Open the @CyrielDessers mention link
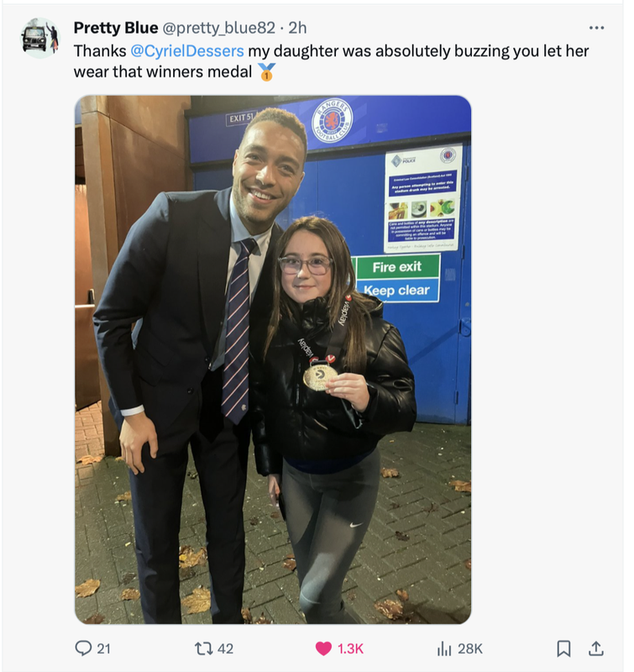634x672 pixels. tap(186, 51)
